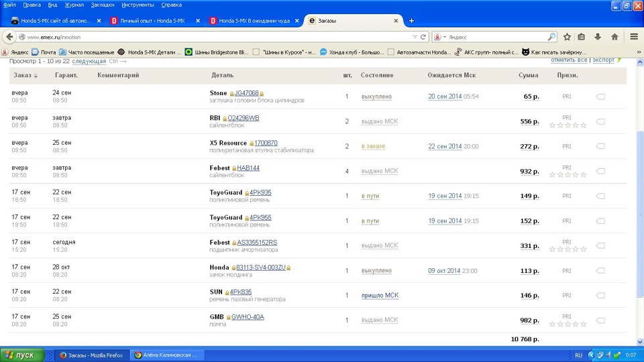Click the search magnifier icon
Image resolution: width=644 pixels, height=362 pixels.
click(x=551, y=37)
